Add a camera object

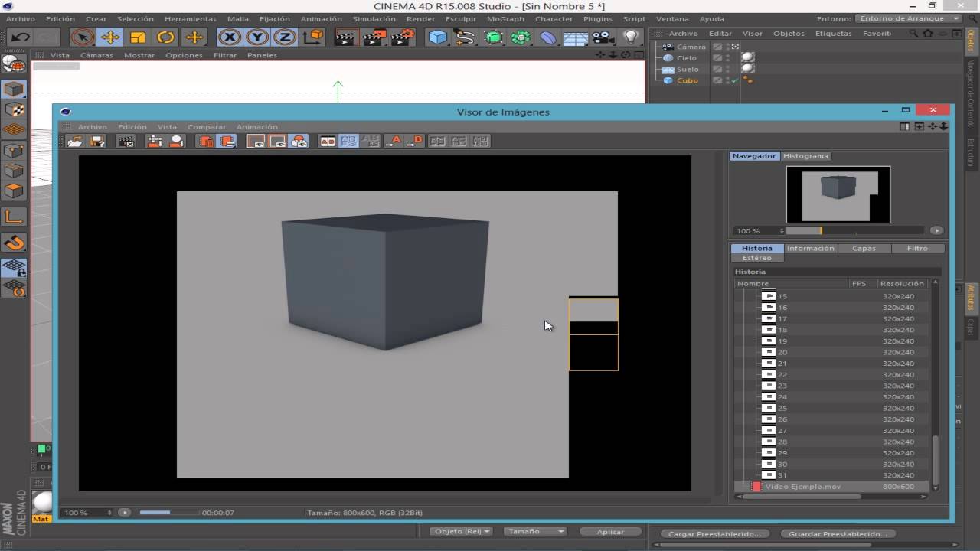tap(603, 37)
